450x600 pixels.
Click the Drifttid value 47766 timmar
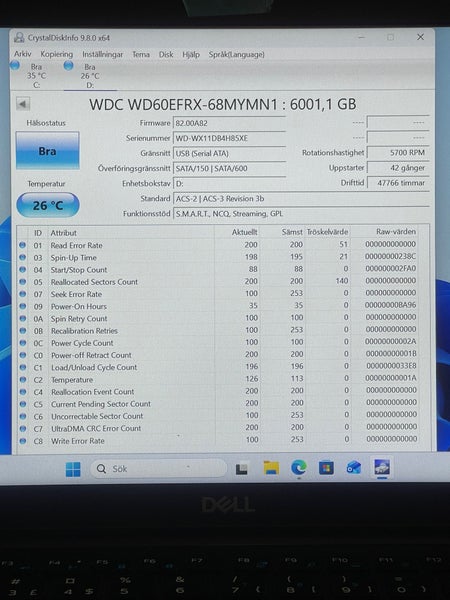pyautogui.click(x=398, y=183)
